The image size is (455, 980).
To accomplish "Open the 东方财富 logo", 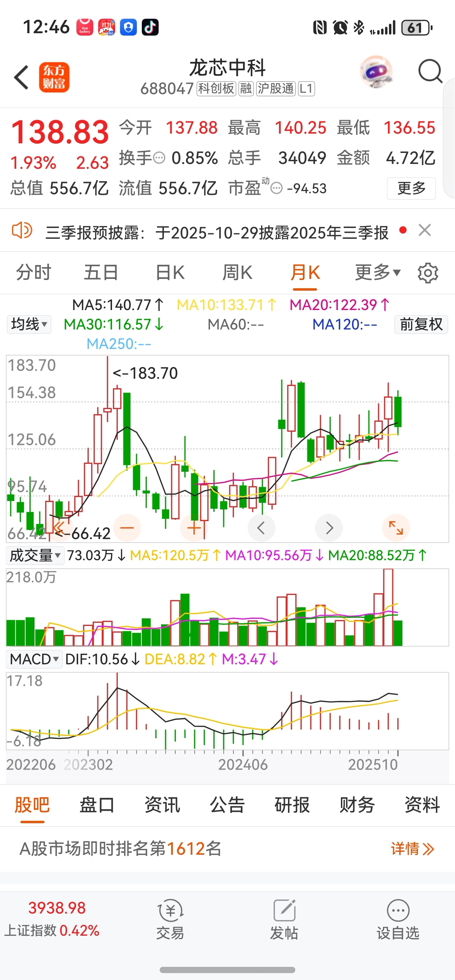I will click(54, 77).
